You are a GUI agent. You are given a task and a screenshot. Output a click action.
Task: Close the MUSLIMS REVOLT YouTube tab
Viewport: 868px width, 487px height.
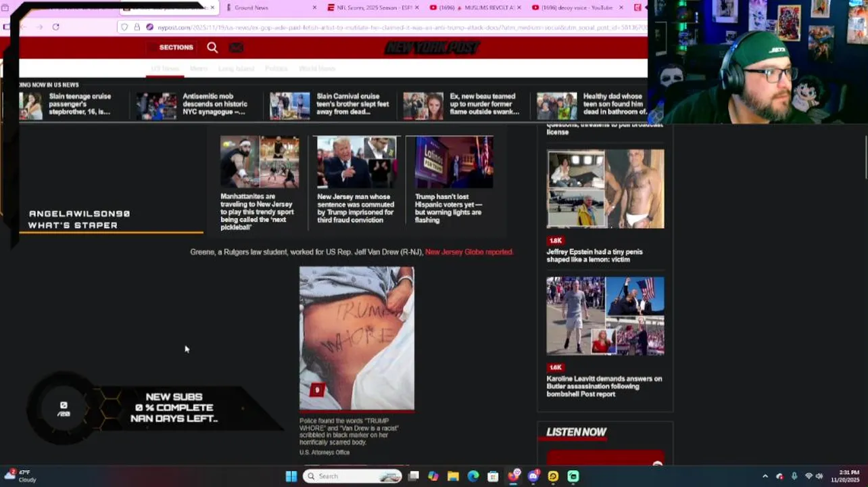click(x=519, y=7)
